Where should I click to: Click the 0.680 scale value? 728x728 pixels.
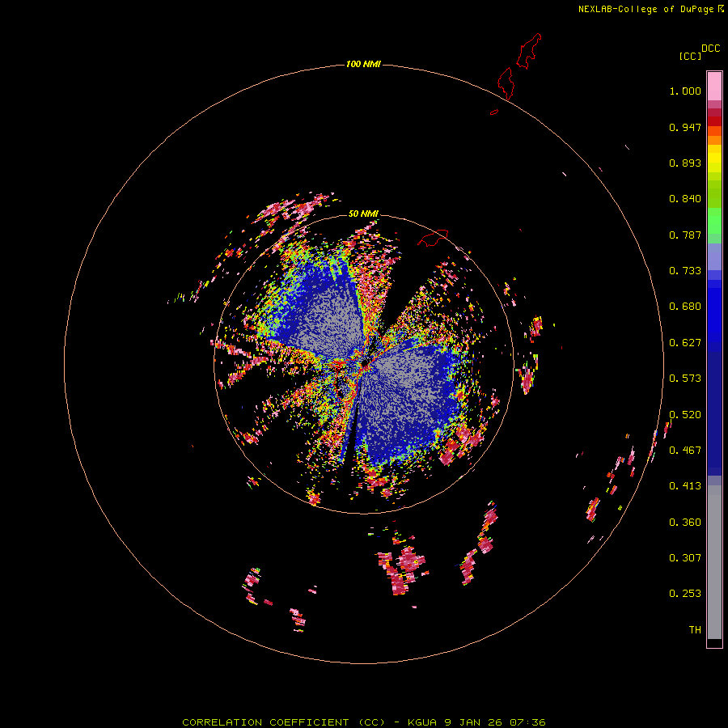pos(685,307)
